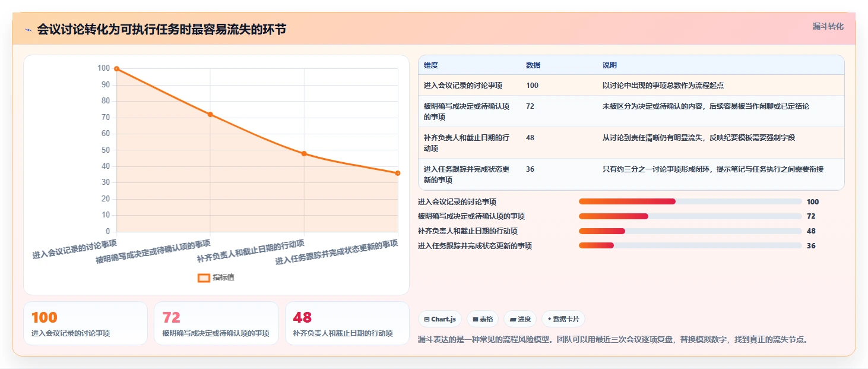Click the lightning icon beside the page title
This screenshot has width=868, height=369.
[x=28, y=30]
